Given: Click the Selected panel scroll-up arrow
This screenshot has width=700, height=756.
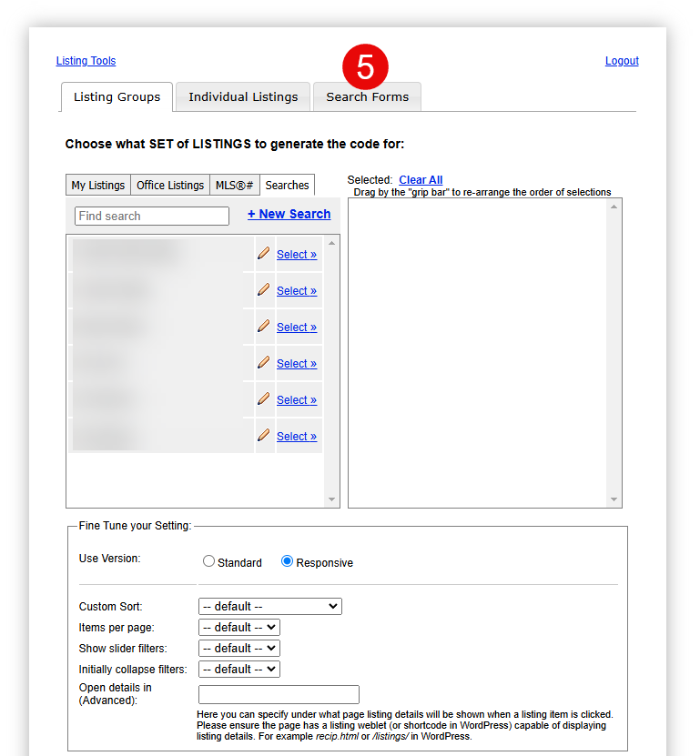Looking at the screenshot, I should [614, 207].
